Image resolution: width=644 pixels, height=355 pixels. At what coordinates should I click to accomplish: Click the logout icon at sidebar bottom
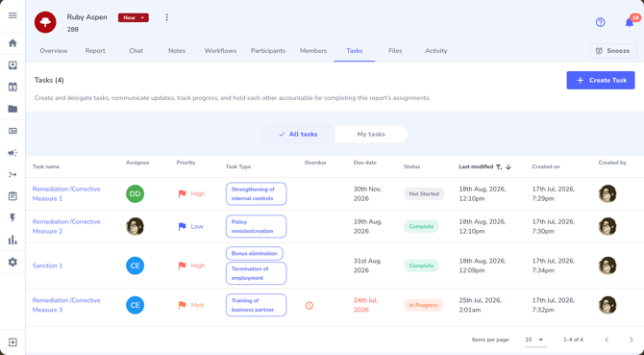(12, 342)
